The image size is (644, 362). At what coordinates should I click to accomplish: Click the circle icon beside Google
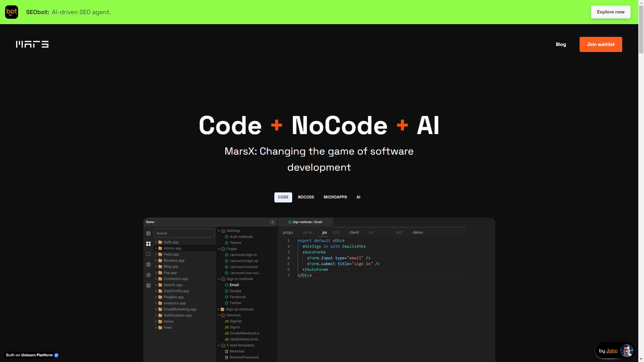tap(226, 291)
